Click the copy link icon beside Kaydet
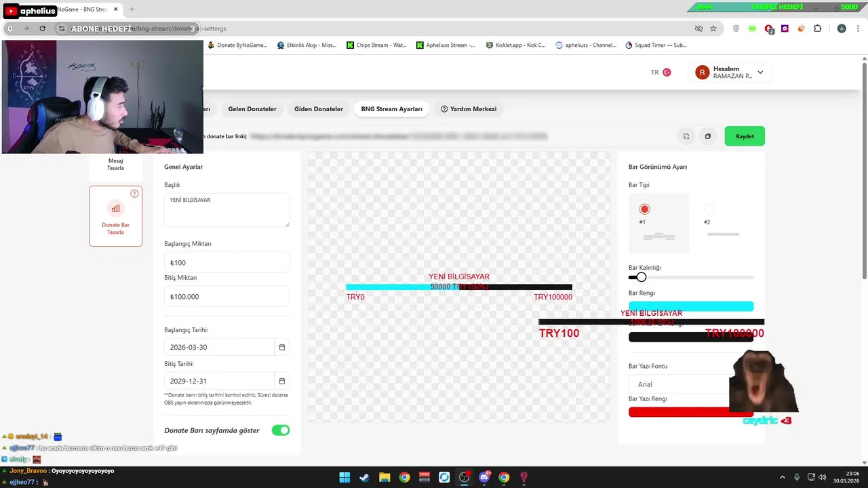This screenshot has height=488, width=868. (707, 136)
